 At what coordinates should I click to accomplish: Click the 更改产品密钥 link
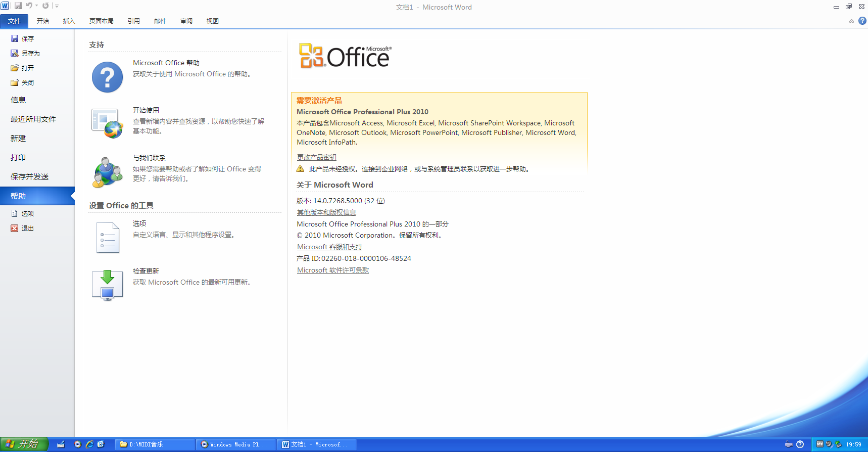click(x=316, y=157)
